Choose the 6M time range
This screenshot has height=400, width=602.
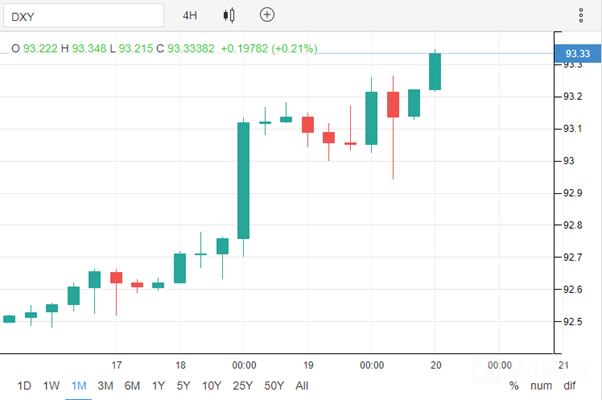tap(132, 386)
